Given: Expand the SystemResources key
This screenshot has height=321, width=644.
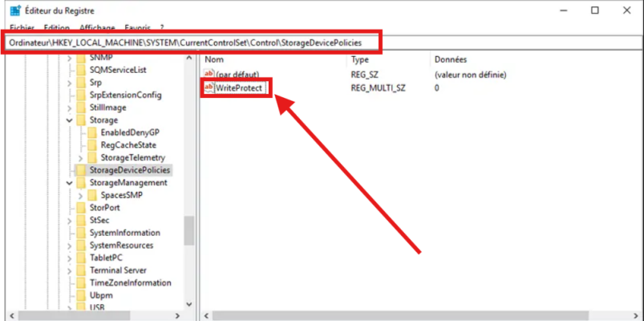Looking at the screenshot, I should coord(70,246).
